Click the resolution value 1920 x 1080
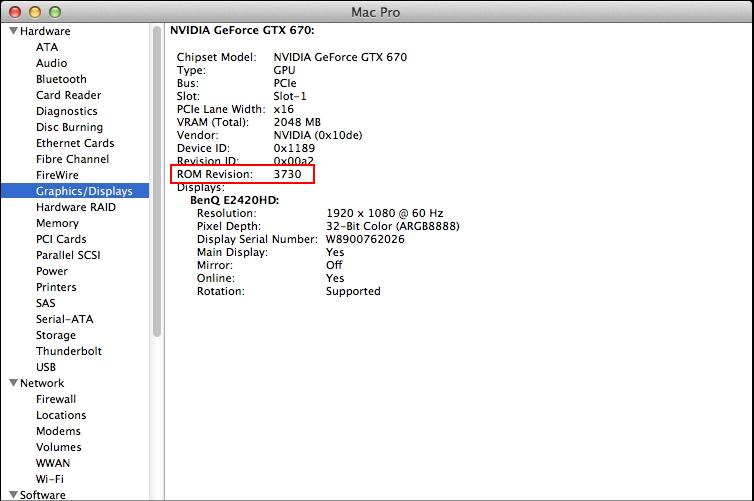This screenshot has height=501, width=754. [x=367, y=213]
